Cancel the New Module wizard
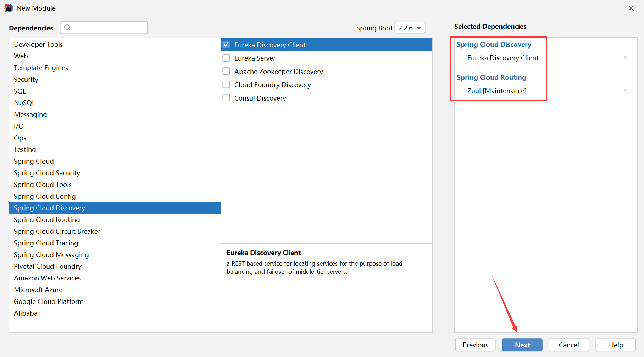This screenshot has height=357, width=644. 569,345
